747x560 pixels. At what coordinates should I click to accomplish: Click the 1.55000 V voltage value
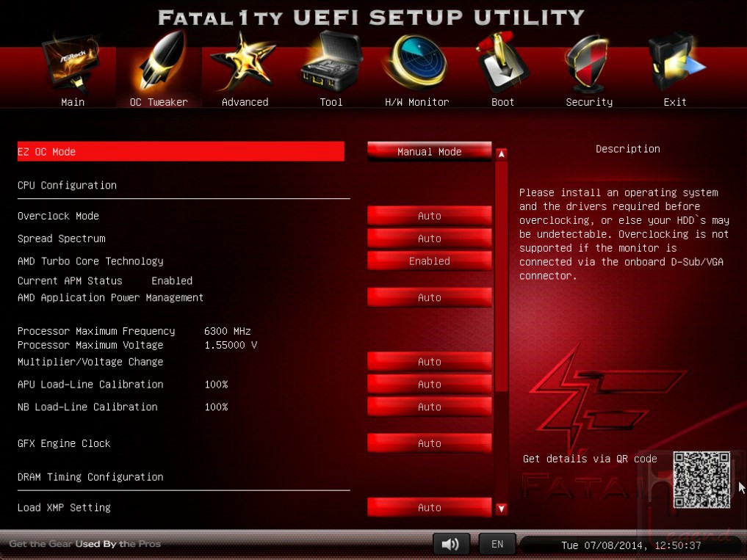coord(231,345)
